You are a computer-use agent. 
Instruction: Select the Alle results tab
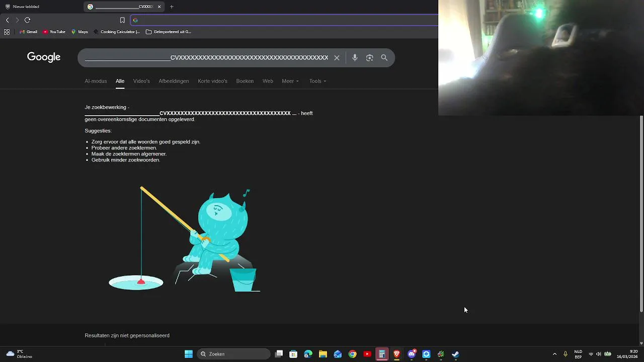point(120,81)
